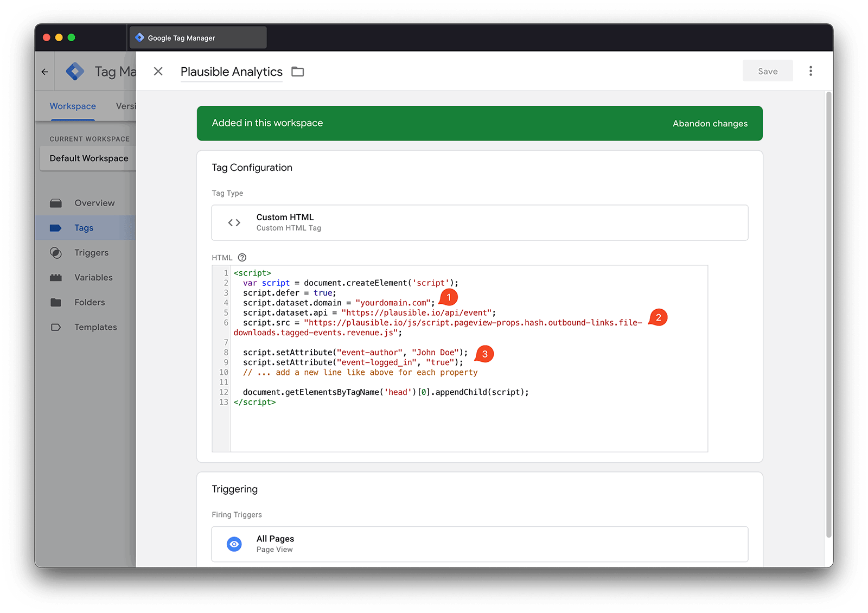The height and width of the screenshot is (613, 868).
Task: Open the Default Workspace selector
Action: coord(89,158)
